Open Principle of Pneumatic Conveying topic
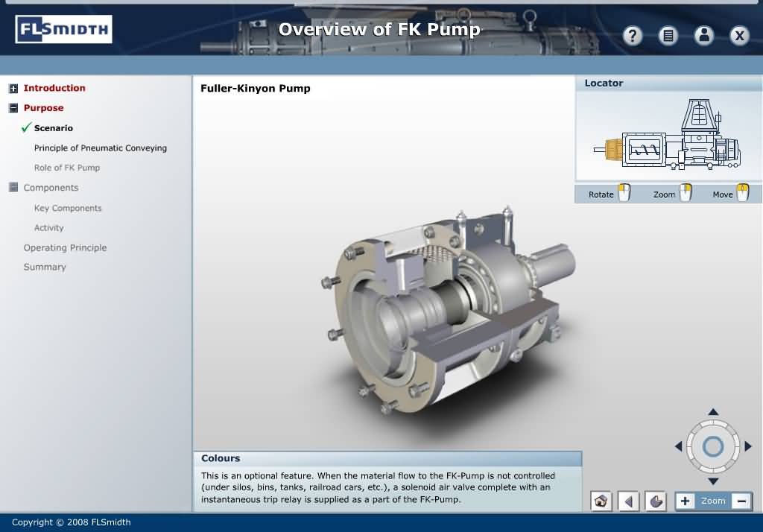This screenshot has height=532, width=763. [x=101, y=148]
